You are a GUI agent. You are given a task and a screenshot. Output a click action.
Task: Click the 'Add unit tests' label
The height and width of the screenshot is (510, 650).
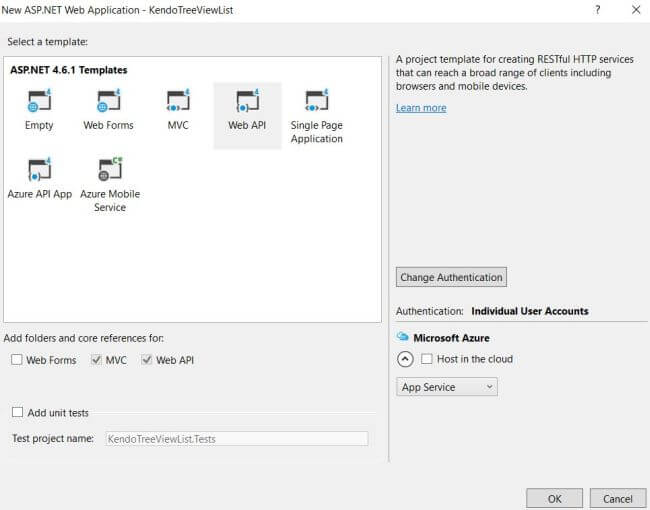[58, 413]
